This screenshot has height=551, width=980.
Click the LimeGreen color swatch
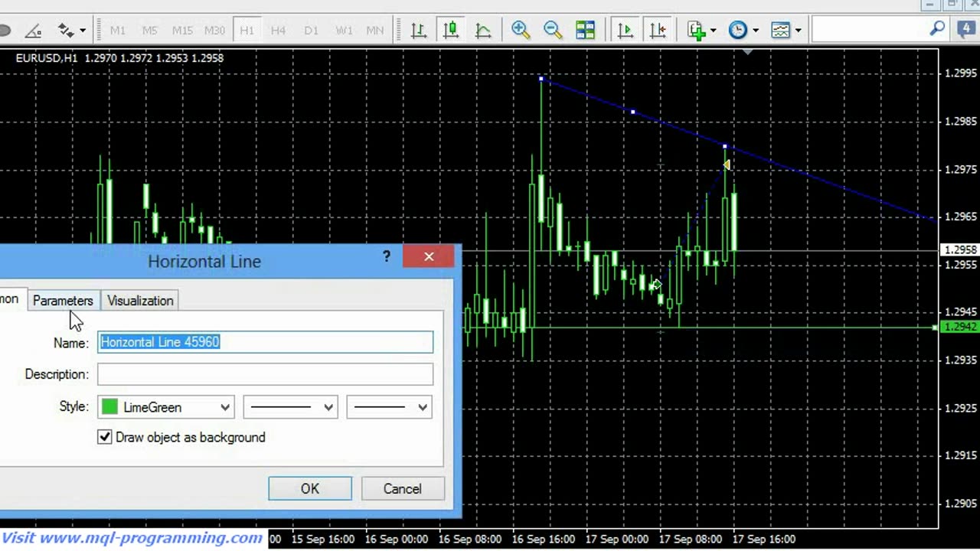coord(109,407)
